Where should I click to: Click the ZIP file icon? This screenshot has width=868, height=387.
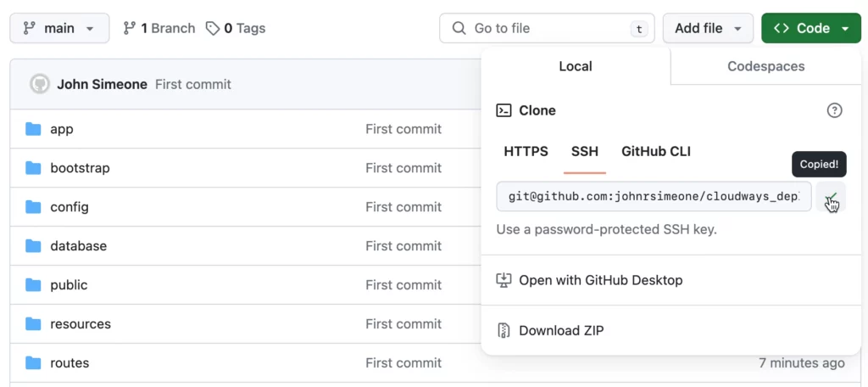point(504,331)
